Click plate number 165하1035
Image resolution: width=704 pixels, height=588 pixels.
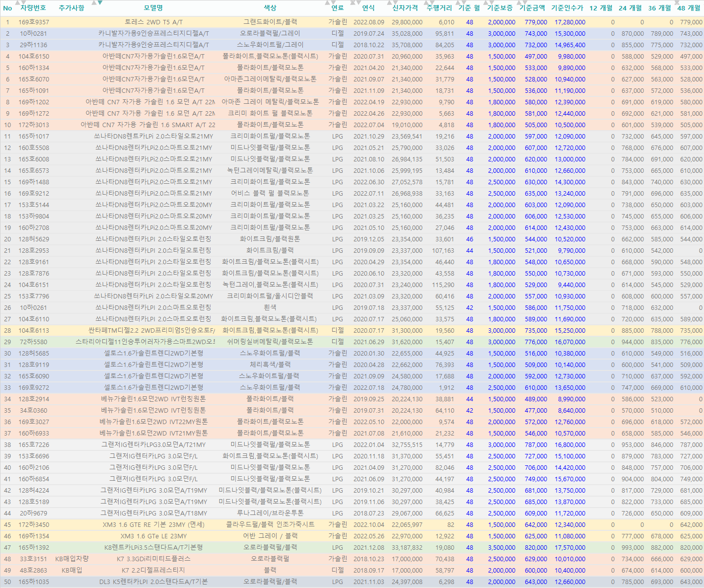point(34,582)
